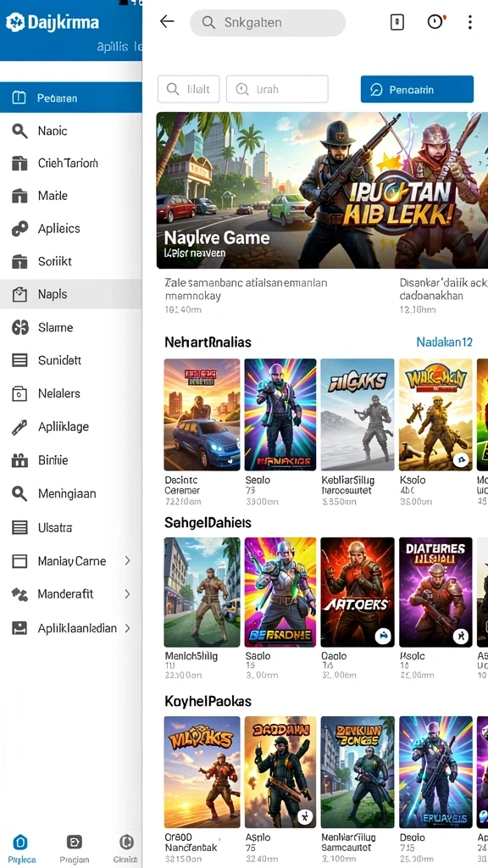Expand the Manderafit chevron

(127, 594)
